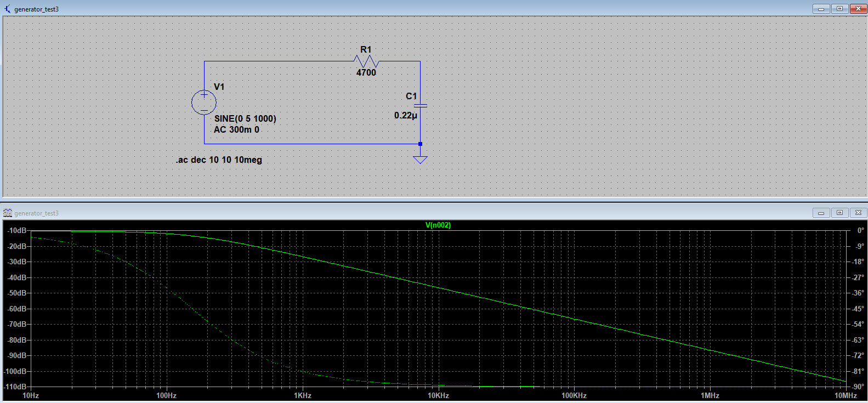868x403 pixels.
Task: Click the plot window waveform icon
Action: [x=8, y=213]
